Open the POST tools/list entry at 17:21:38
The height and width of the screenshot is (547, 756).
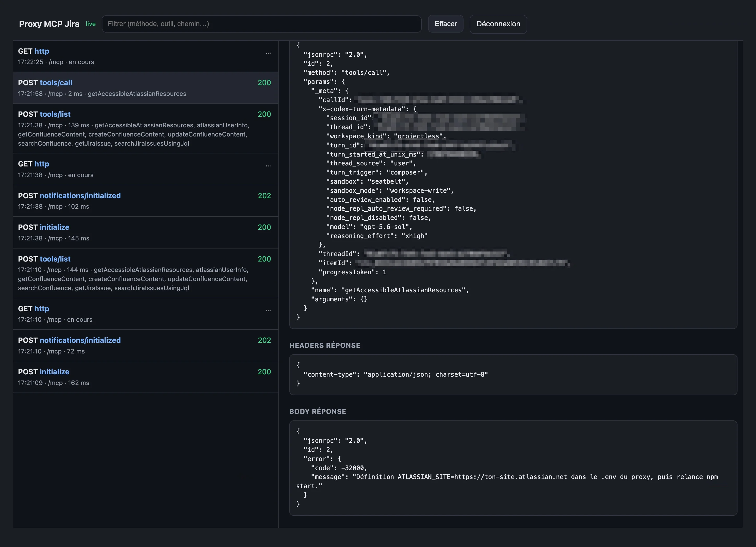tap(146, 128)
